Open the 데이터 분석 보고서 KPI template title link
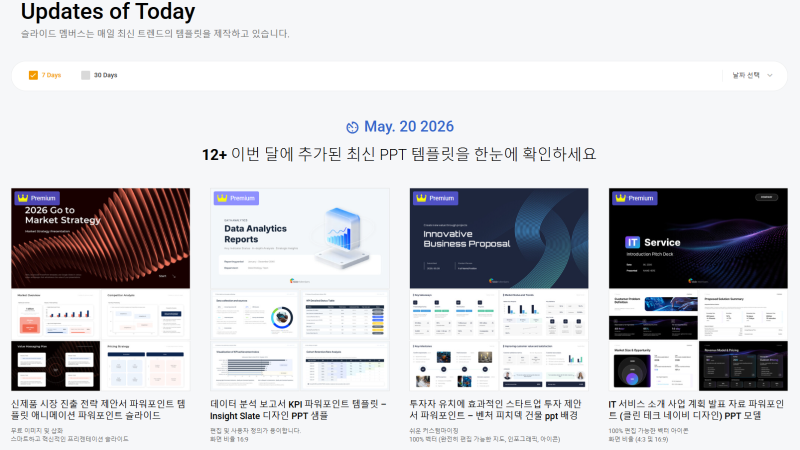 click(x=298, y=410)
